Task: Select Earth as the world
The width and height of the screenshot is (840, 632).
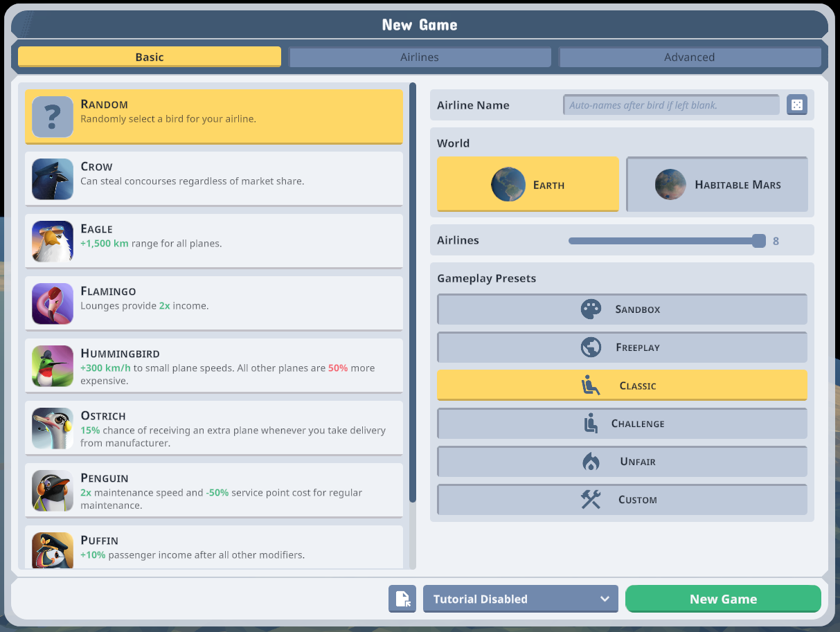Action: [528, 184]
